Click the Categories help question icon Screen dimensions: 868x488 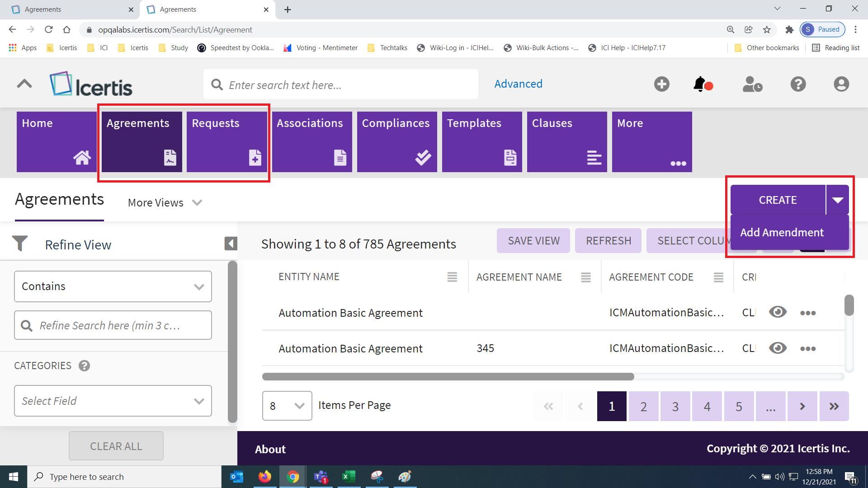point(84,366)
